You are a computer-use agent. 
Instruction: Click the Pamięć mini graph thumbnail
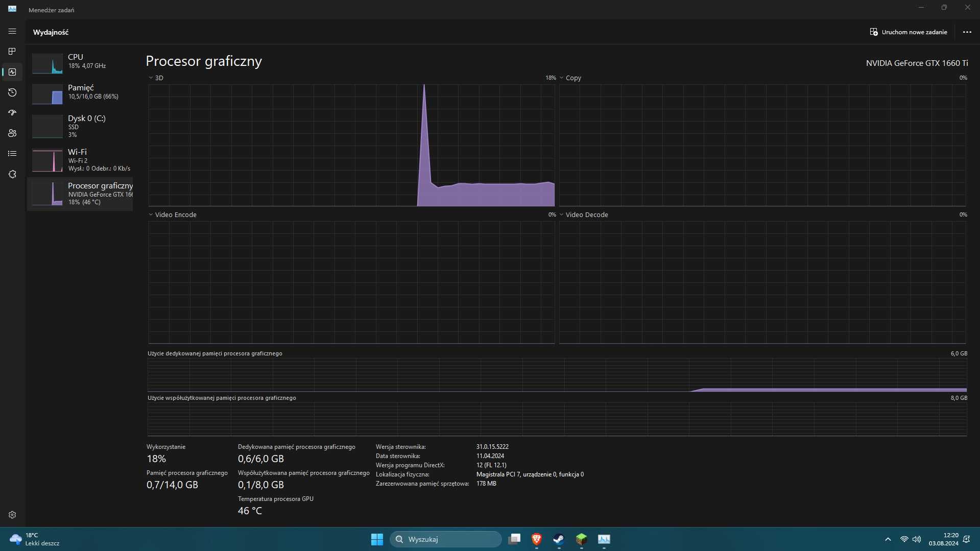pos(47,94)
